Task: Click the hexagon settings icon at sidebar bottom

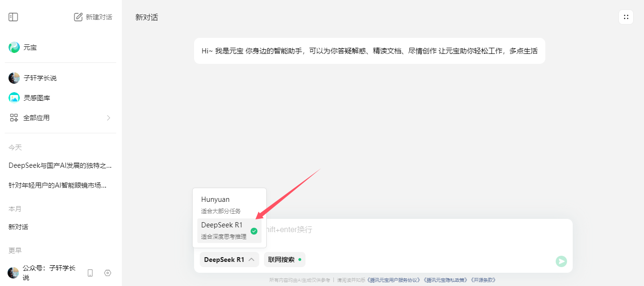Action: click(x=108, y=273)
